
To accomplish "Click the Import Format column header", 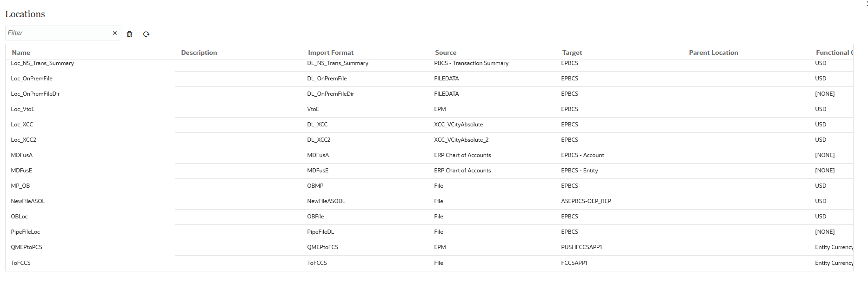I will [330, 53].
